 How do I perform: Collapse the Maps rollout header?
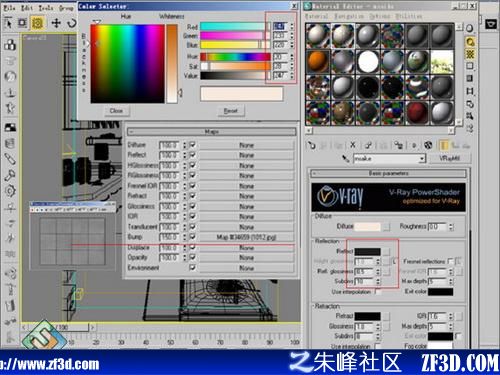tap(211, 132)
